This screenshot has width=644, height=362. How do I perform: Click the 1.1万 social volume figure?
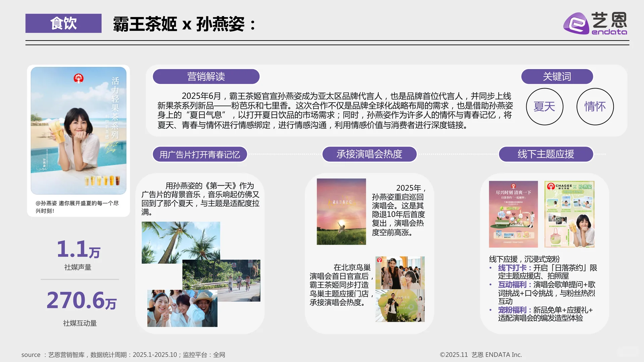[x=78, y=249]
